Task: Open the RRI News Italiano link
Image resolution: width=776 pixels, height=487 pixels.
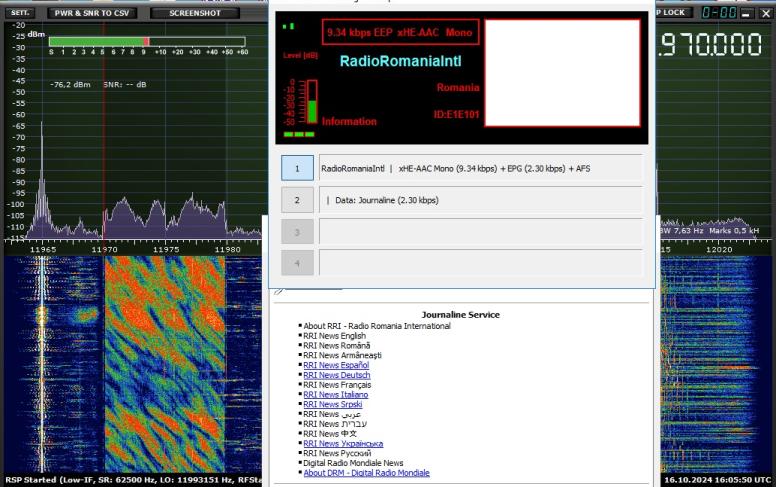Action: [336, 394]
